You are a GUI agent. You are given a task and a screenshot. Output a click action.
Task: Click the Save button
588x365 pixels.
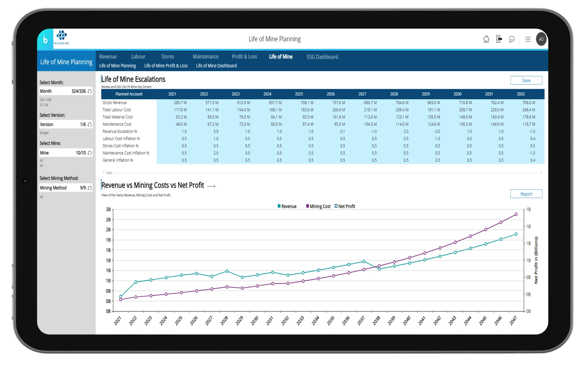[526, 80]
